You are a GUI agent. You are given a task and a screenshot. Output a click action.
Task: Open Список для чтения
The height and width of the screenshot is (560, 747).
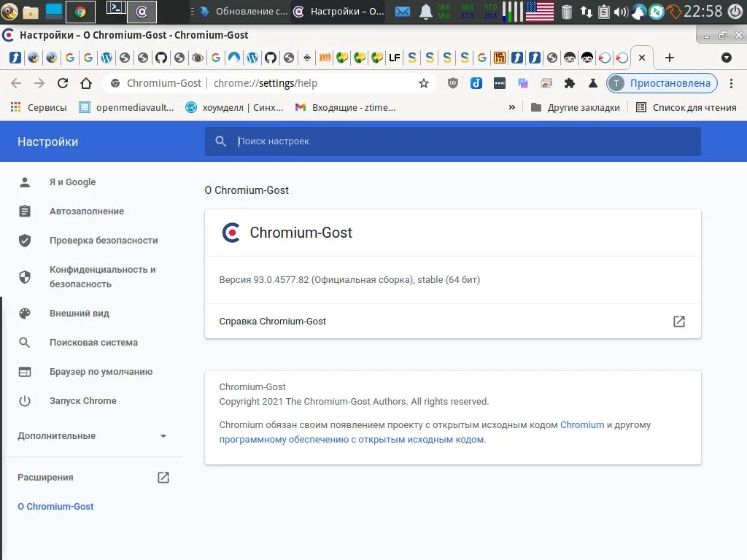pyautogui.click(x=686, y=107)
